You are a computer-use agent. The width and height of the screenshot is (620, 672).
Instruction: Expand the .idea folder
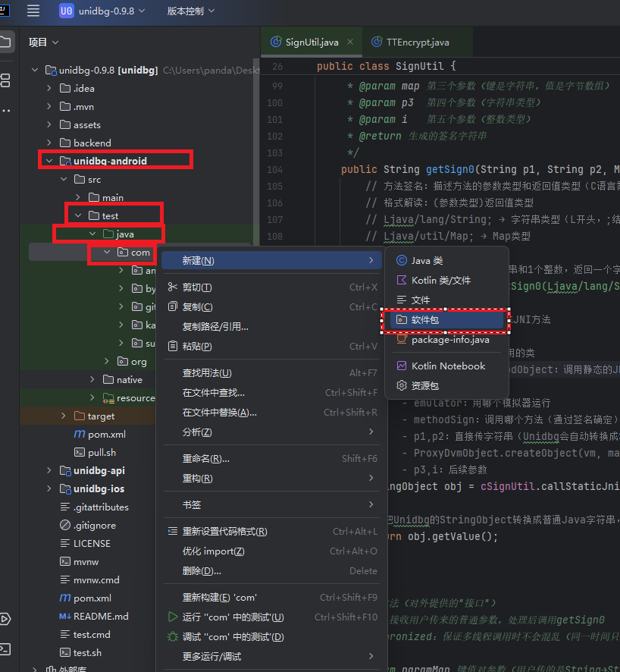49,88
